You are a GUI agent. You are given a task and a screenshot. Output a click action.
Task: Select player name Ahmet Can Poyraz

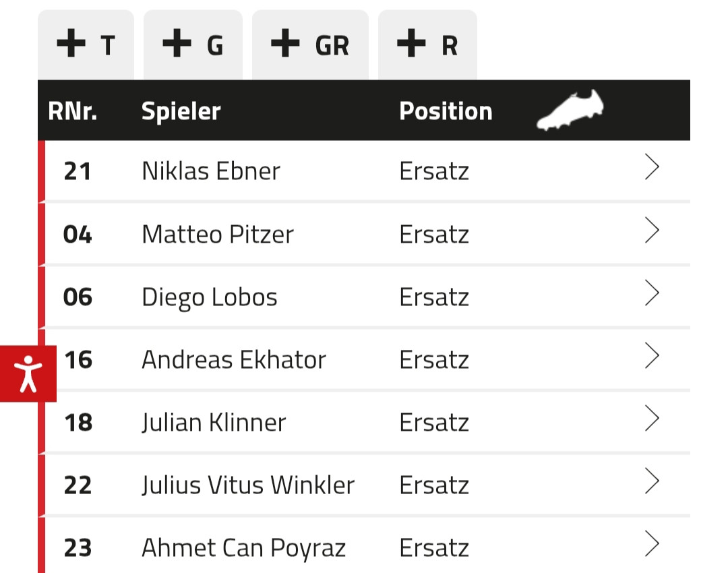(243, 548)
